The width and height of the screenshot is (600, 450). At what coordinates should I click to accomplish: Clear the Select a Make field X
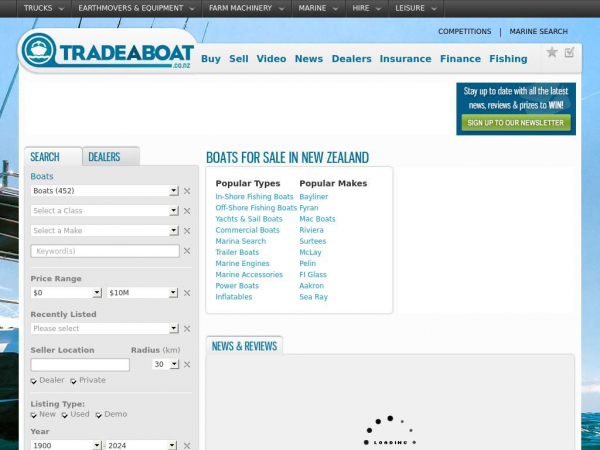tap(187, 231)
